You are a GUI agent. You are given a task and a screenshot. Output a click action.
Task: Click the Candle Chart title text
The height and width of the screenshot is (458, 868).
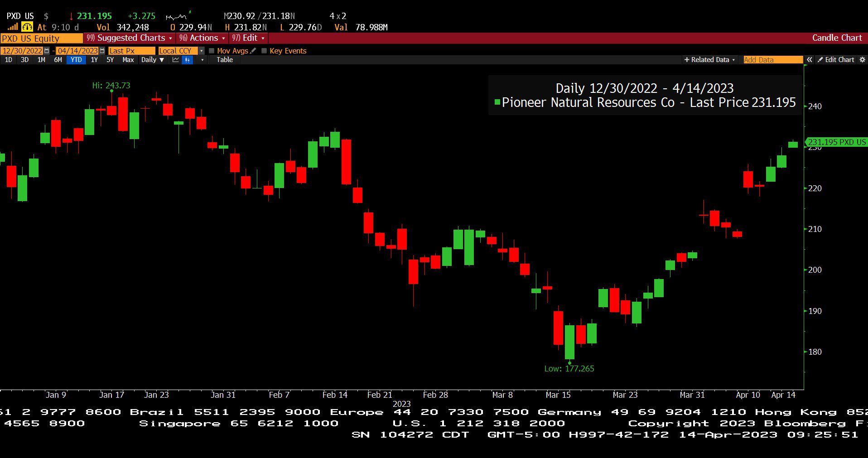coord(837,38)
